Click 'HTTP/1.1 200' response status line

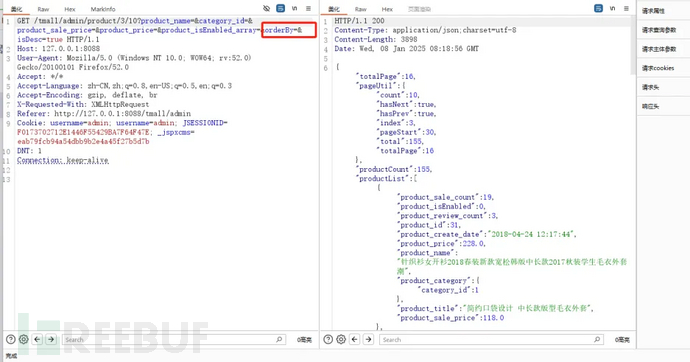tap(359, 21)
